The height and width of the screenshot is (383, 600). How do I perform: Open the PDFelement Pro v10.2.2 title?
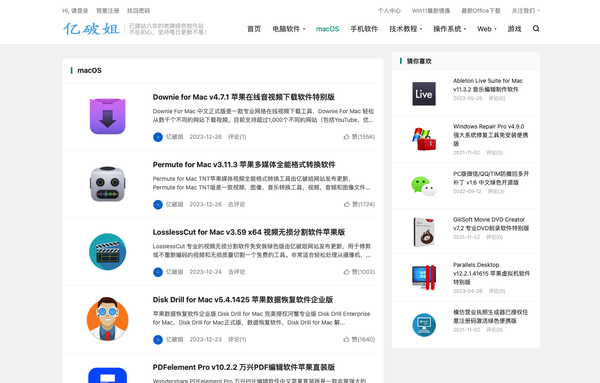point(244,367)
